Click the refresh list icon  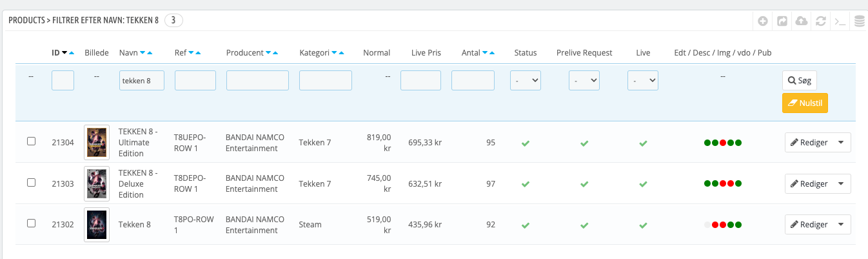[x=820, y=21]
